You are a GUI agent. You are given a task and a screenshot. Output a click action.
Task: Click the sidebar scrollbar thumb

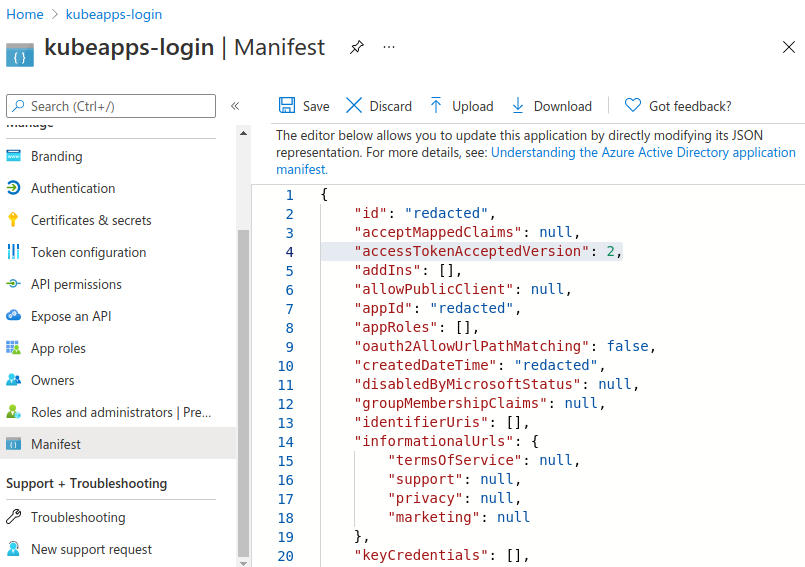pyautogui.click(x=243, y=393)
